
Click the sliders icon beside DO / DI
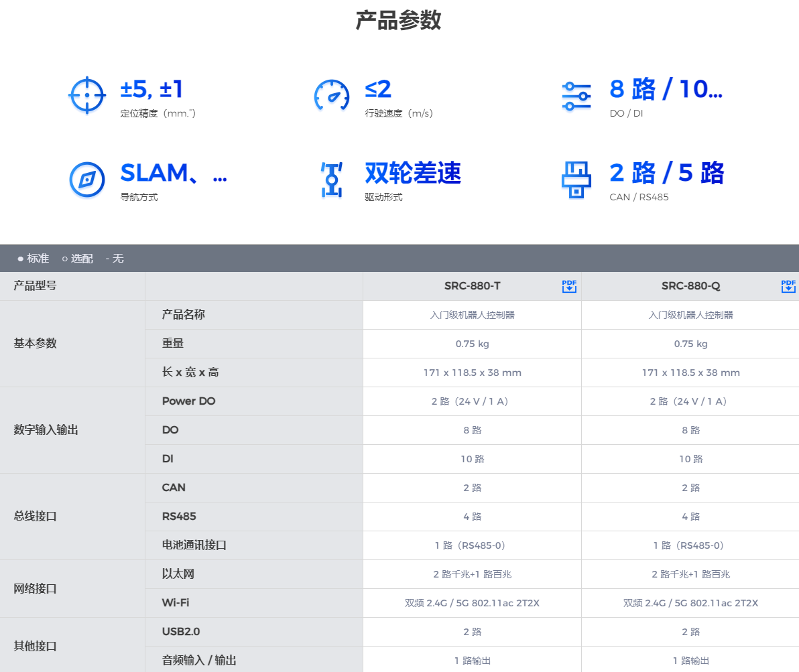[x=576, y=96]
